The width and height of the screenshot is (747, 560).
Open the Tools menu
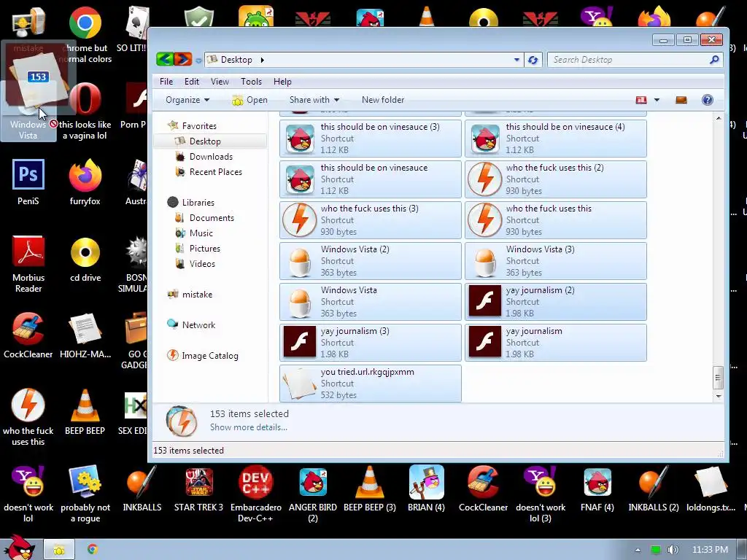pos(251,82)
